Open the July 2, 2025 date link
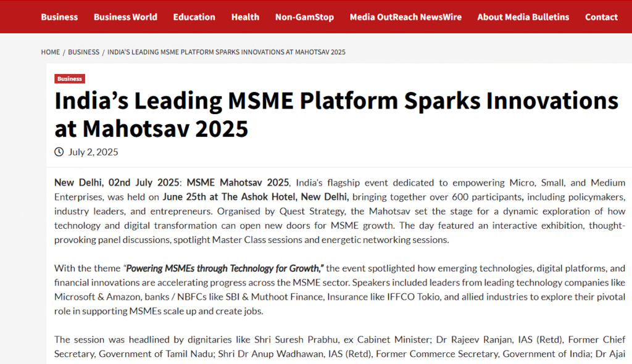 [93, 152]
